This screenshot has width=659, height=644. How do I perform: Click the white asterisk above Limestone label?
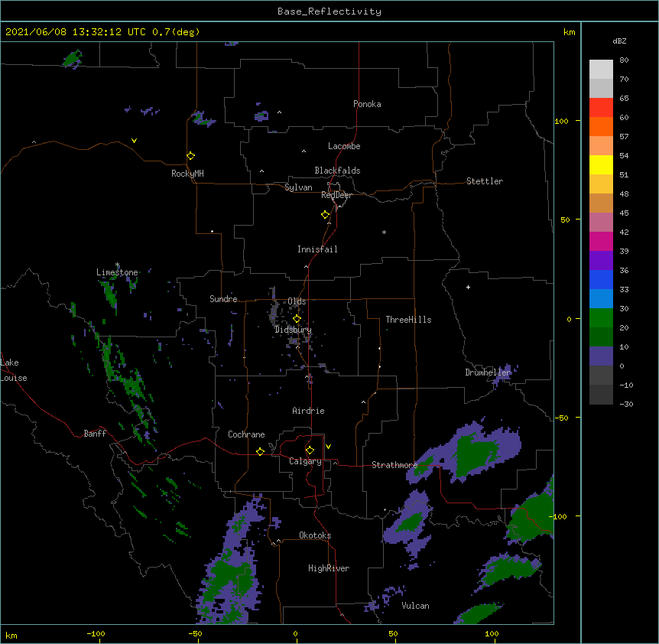point(117,265)
